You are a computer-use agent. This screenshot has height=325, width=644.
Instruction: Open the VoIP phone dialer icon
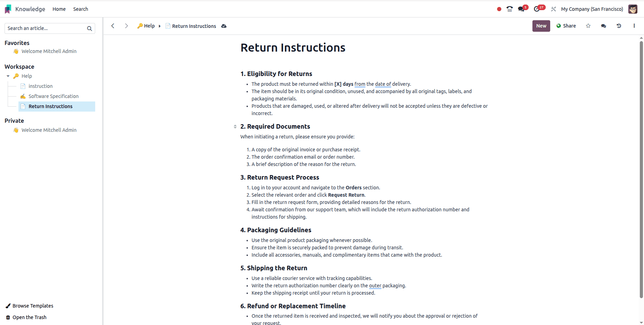point(509,9)
